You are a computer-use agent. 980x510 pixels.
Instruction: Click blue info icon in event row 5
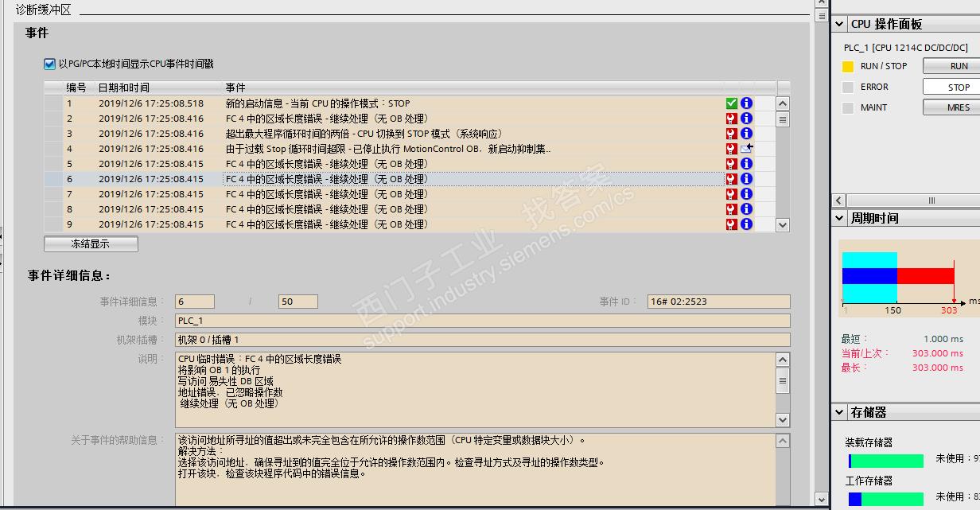click(746, 164)
